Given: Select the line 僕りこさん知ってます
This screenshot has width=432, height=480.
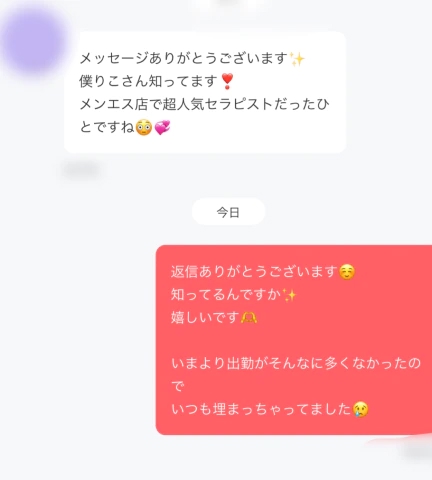Looking at the screenshot, I should (149, 81).
